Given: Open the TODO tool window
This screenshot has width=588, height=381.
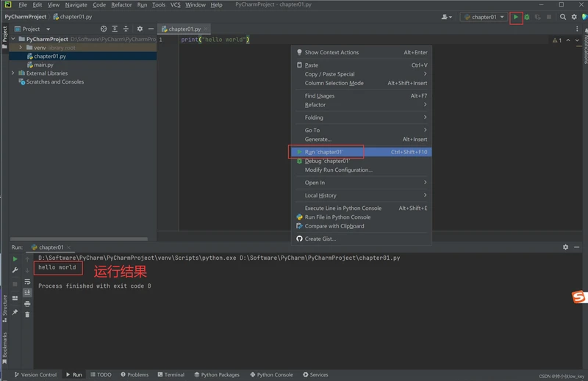Looking at the screenshot, I should tap(101, 374).
